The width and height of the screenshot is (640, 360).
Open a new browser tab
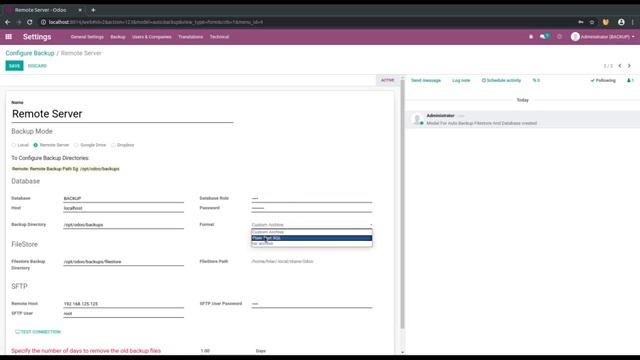[93, 10]
